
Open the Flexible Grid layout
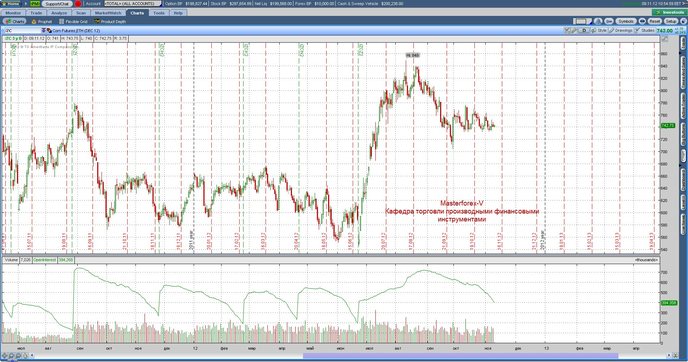pyautogui.click(x=74, y=21)
